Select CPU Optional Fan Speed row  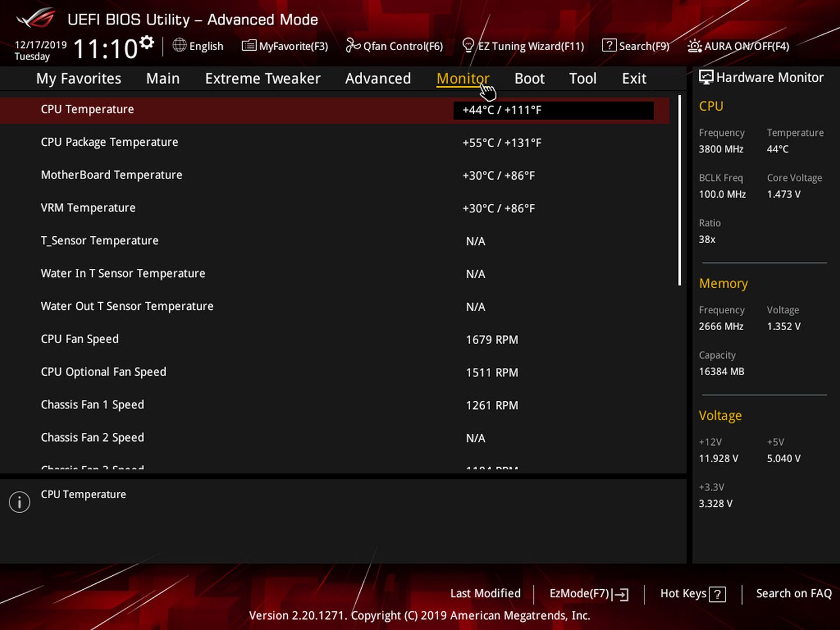(x=335, y=372)
